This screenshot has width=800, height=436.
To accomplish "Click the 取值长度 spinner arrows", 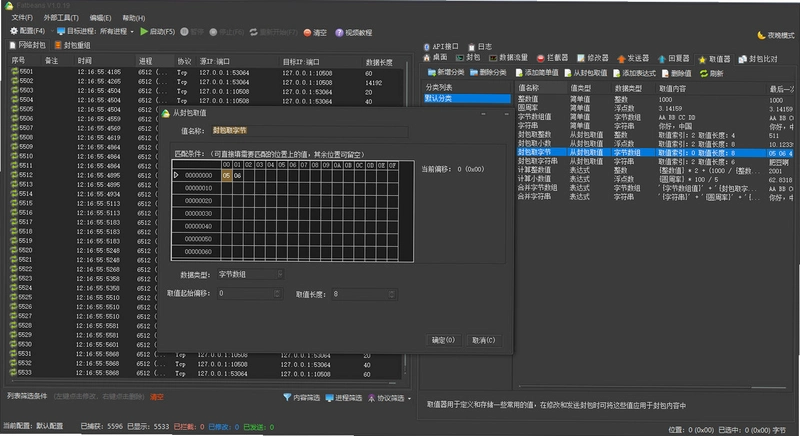I will pos(392,294).
